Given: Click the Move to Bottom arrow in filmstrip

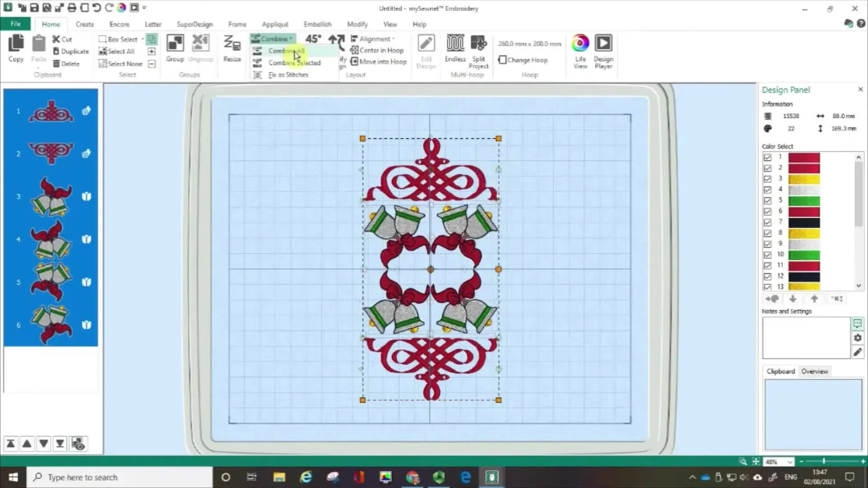Looking at the screenshot, I should [60, 444].
